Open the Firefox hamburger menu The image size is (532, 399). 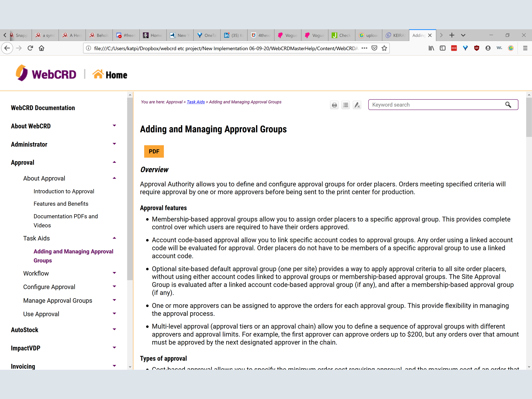click(525, 48)
